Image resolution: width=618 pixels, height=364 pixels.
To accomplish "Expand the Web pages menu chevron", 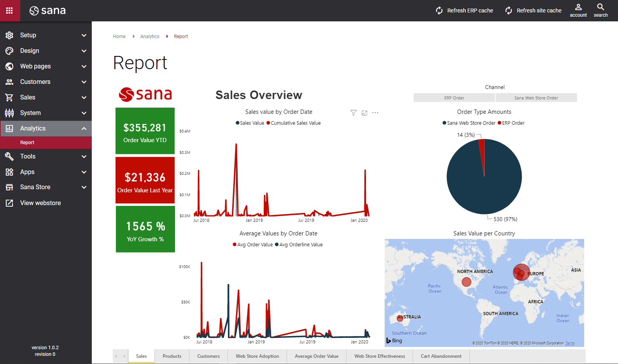I will point(84,66).
